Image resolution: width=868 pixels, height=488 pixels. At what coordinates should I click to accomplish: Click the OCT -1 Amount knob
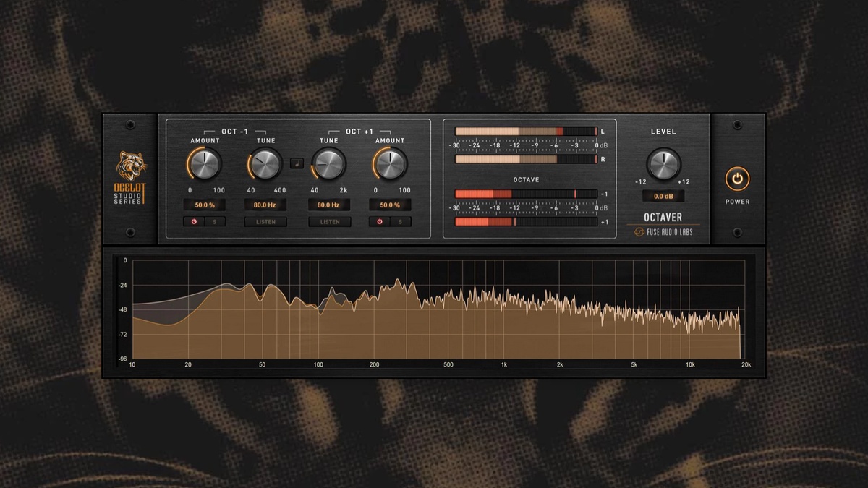[x=205, y=164]
